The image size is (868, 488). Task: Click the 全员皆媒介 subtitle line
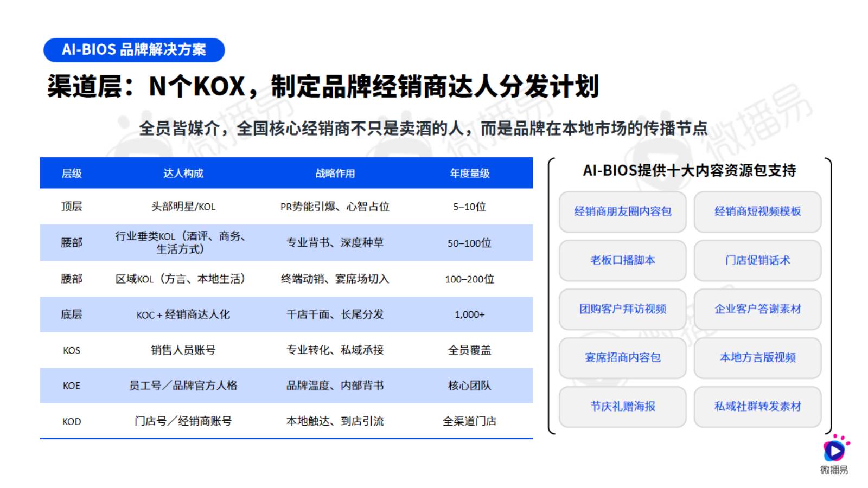click(x=423, y=129)
